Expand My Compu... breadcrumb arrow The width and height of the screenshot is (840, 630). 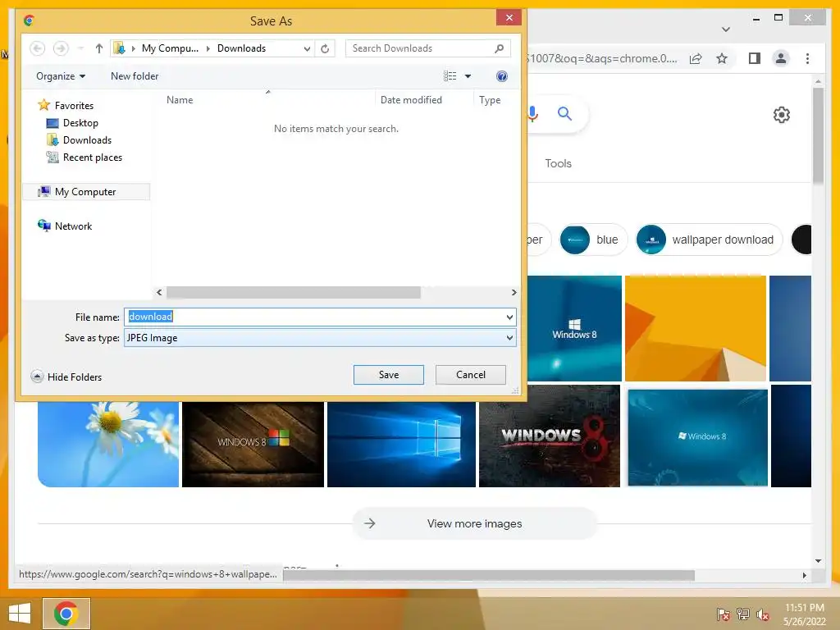tap(208, 48)
